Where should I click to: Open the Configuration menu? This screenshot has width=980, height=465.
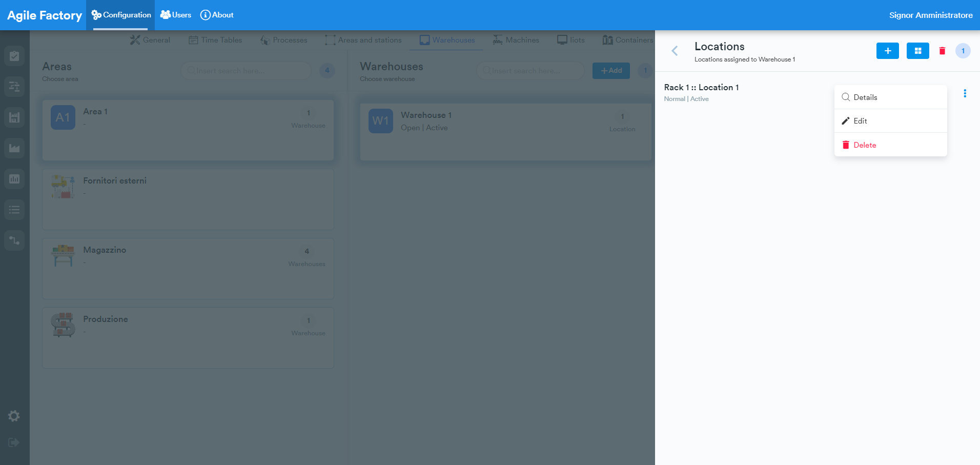[x=121, y=15]
